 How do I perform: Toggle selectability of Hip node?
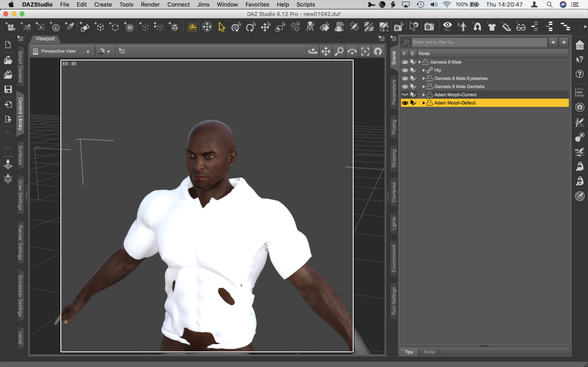pyautogui.click(x=413, y=70)
